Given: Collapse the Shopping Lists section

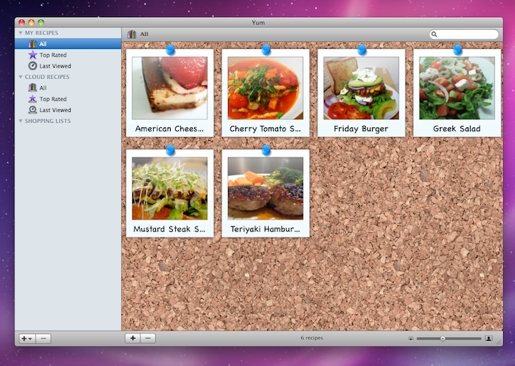Looking at the screenshot, I should 20,121.
